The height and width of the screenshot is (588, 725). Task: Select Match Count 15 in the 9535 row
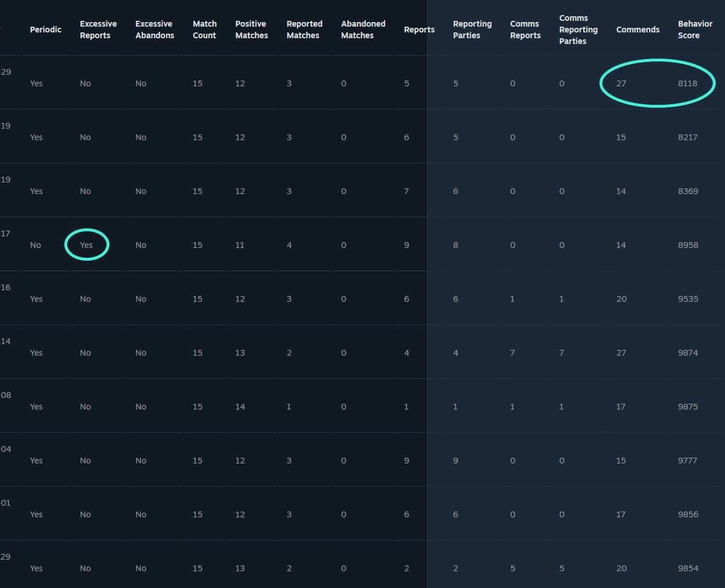point(197,299)
